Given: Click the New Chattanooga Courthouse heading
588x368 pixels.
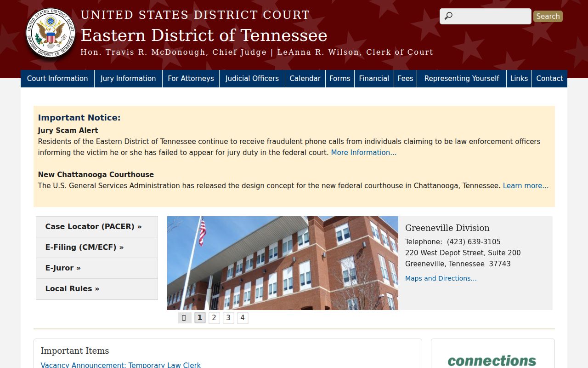Looking at the screenshot, I should tap(96, 175).
